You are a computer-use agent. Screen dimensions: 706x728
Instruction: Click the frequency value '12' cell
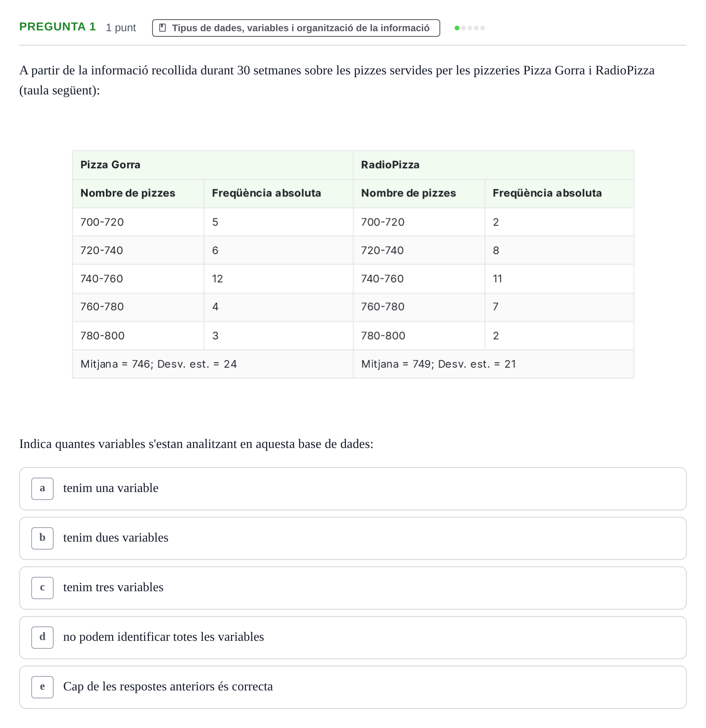(279, 279)
